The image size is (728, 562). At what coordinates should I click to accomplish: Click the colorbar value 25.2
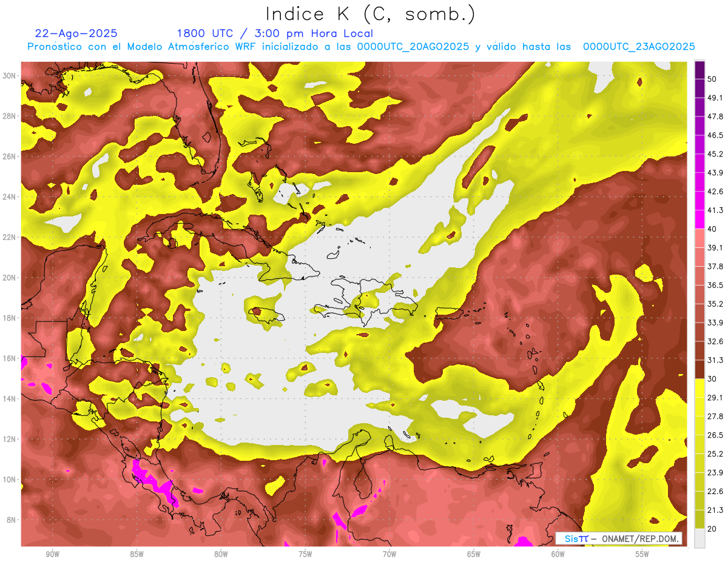coord(715,454)
